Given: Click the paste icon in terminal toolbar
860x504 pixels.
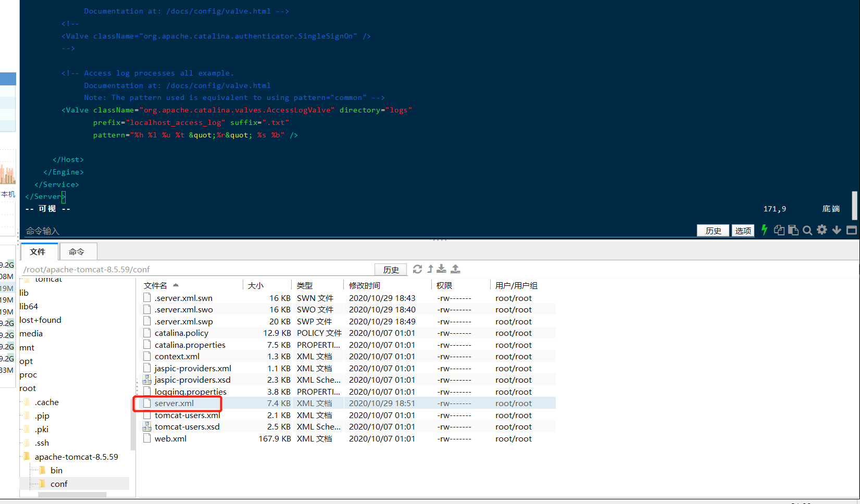Looking at the screenshot, I should [x=793, y=230].
